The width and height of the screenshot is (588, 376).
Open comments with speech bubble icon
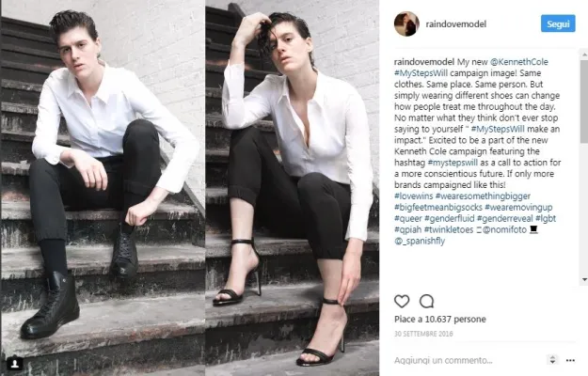(426, 301)
